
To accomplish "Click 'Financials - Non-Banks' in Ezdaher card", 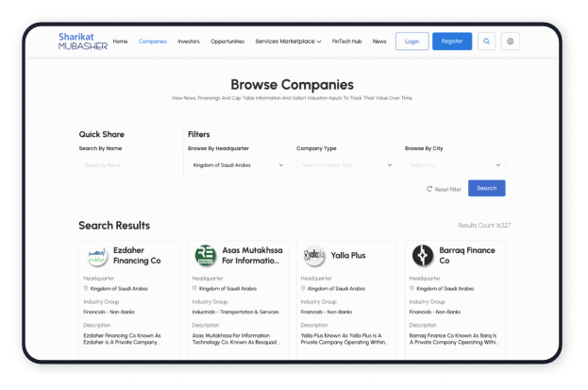I will click(x=109, y=312).
